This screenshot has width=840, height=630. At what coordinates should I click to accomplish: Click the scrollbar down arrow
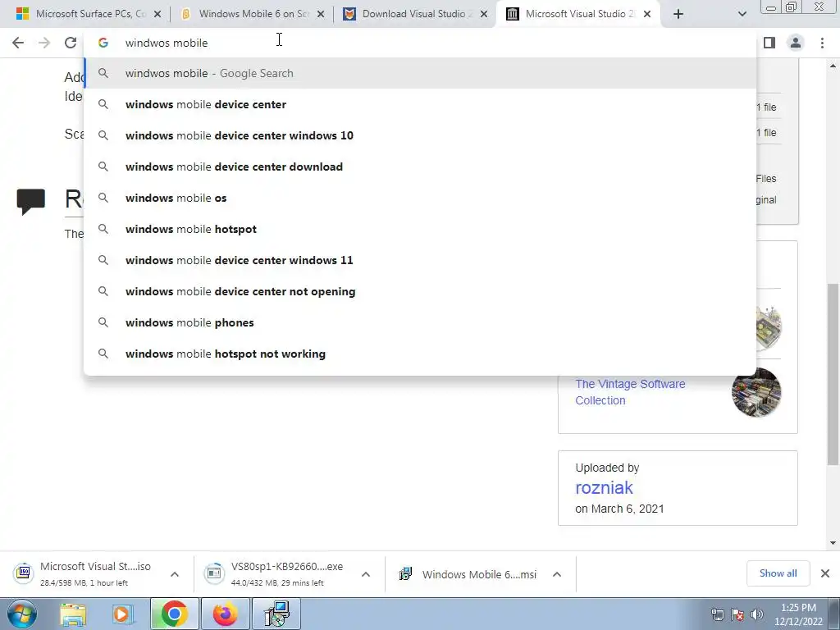pyautogui.click(x=833, y=543)
